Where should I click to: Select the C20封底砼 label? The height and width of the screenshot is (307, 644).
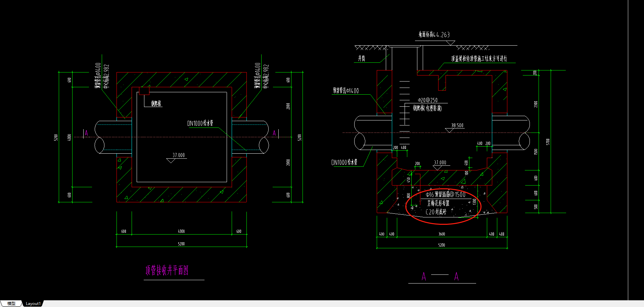coord(436,212)
